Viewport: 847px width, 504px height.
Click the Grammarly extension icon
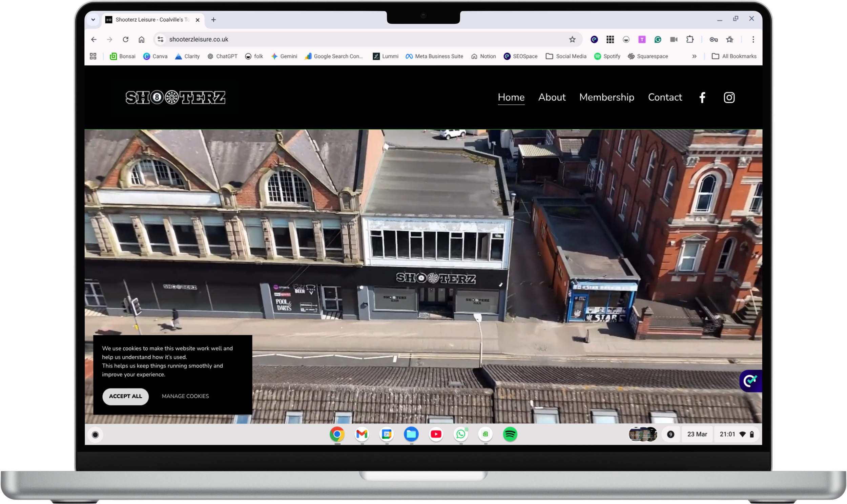pos(658,39)
